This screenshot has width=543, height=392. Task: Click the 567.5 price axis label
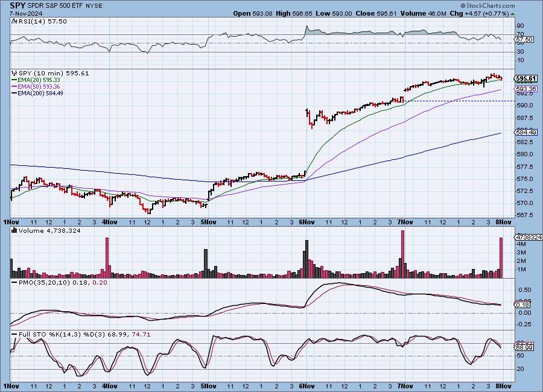tap(525, 215)
